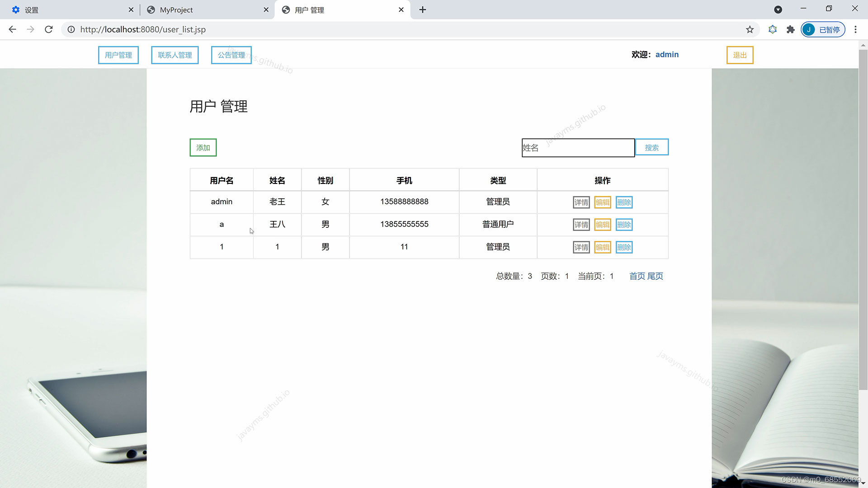Viewport: 868px width, 488px height.
Task: Click the 退出 logout button
Action: pos(740,55)
